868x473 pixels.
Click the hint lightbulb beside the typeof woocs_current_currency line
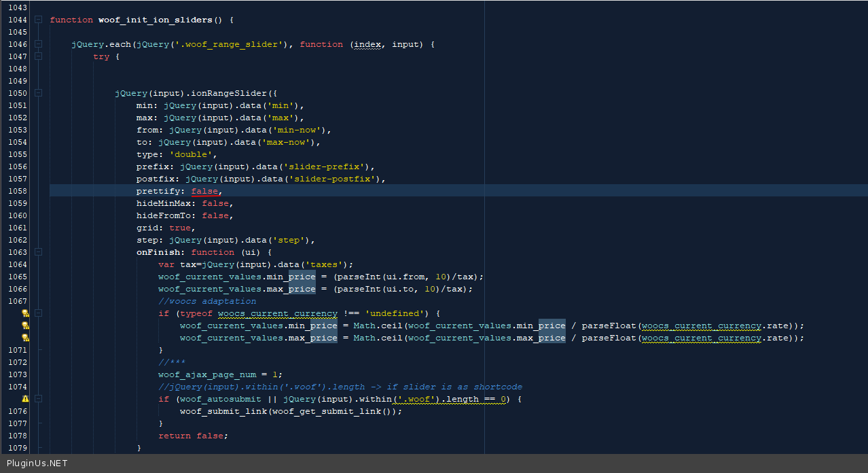(25, 313)
